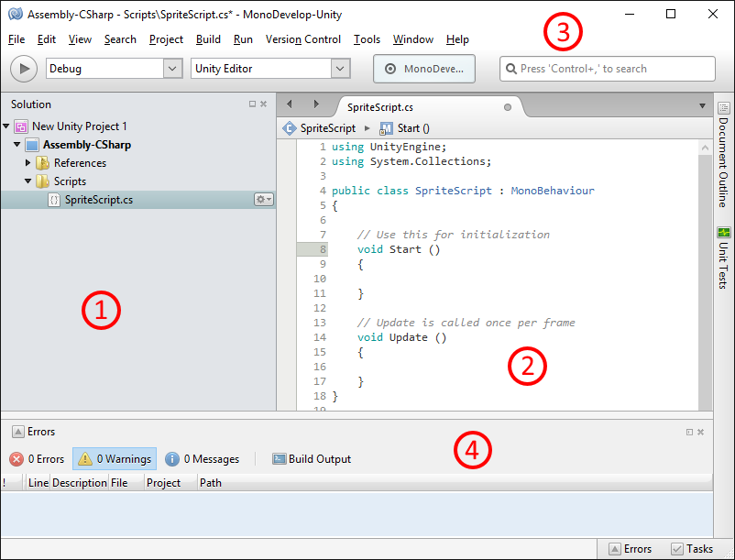Open the Edit menu
Screen dimensions: 735x560
47,39
